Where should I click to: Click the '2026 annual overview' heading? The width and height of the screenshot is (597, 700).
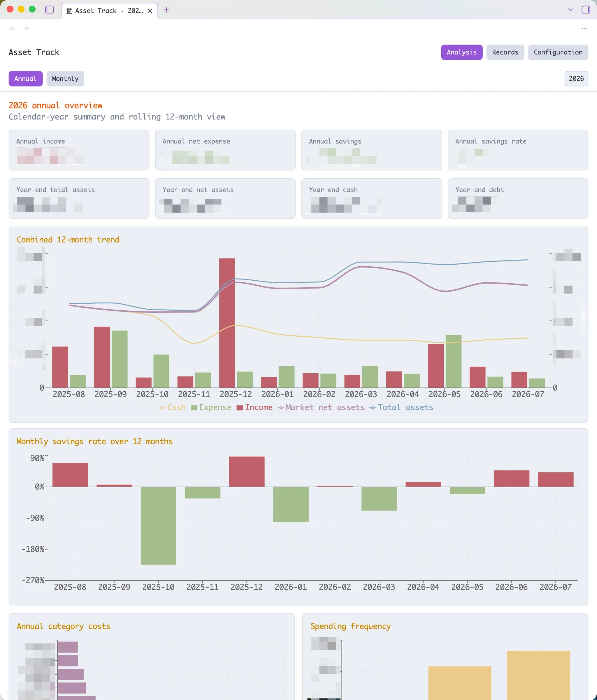55,105
